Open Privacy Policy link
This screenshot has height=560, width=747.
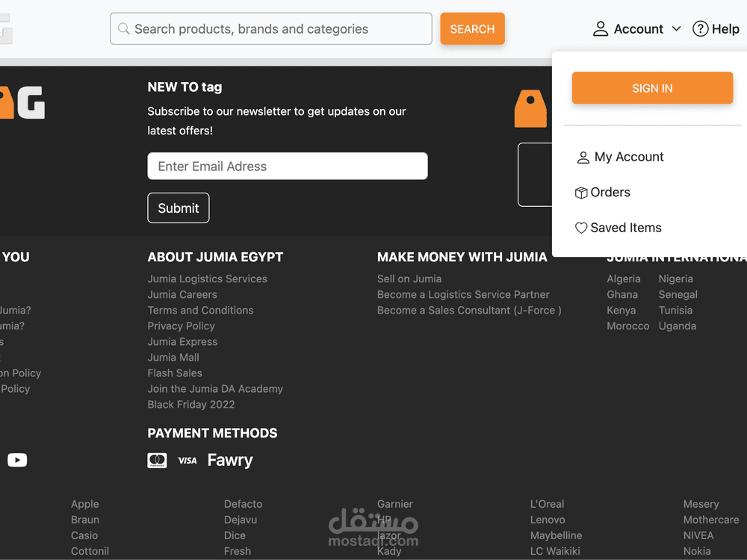tap(181, 326)
